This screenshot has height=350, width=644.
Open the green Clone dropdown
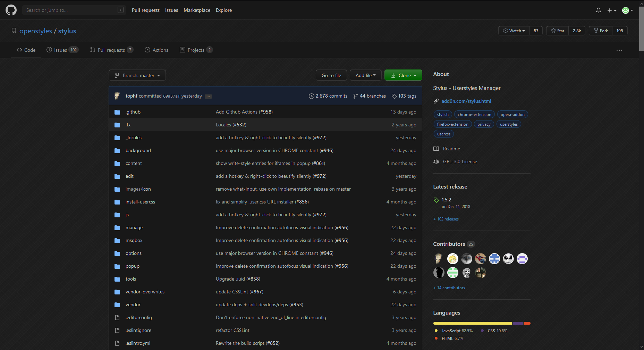click(x=403, y=75)
